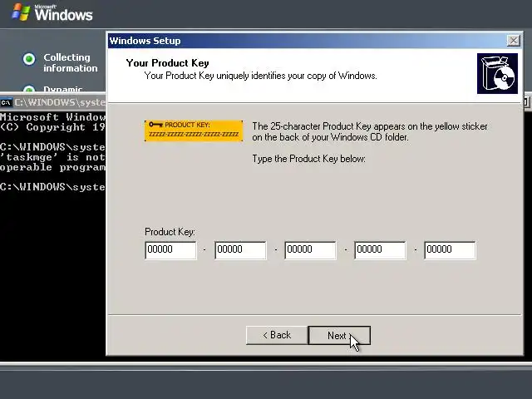Click the 'taskmge' error line in command prompt
Screen dimensions: 532x399
(52, 157)
